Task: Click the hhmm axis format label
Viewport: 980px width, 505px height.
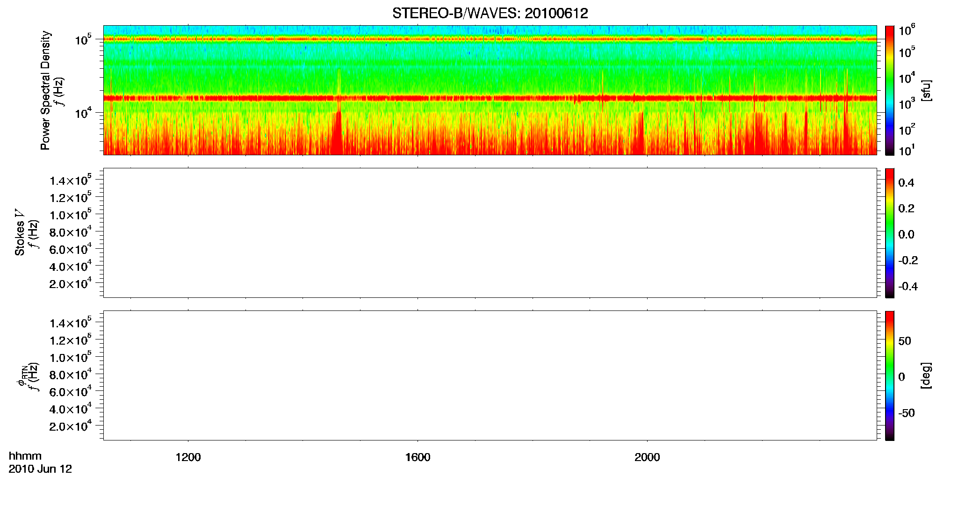Action: point(25,456)
